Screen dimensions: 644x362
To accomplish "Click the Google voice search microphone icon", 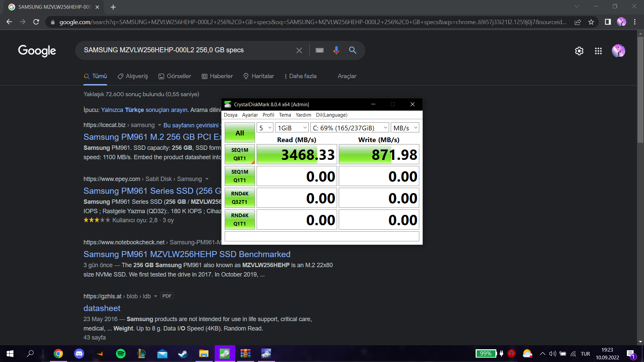I will pyautogui.click(x=336, y=50).
